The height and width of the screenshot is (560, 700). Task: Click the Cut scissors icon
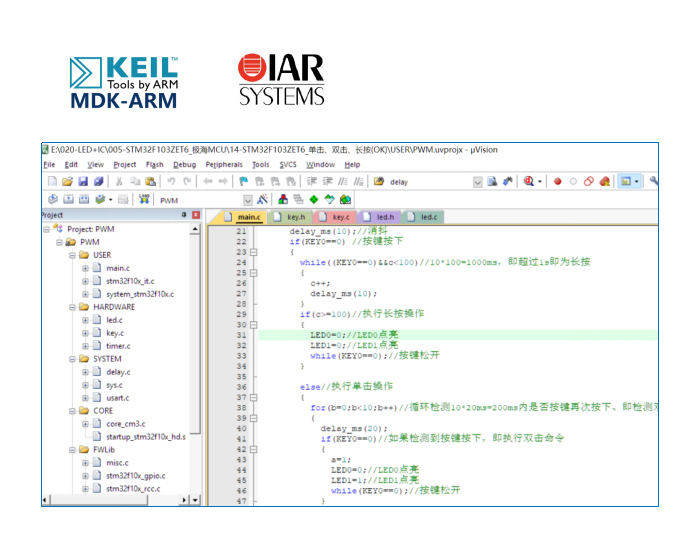(119, 182)
